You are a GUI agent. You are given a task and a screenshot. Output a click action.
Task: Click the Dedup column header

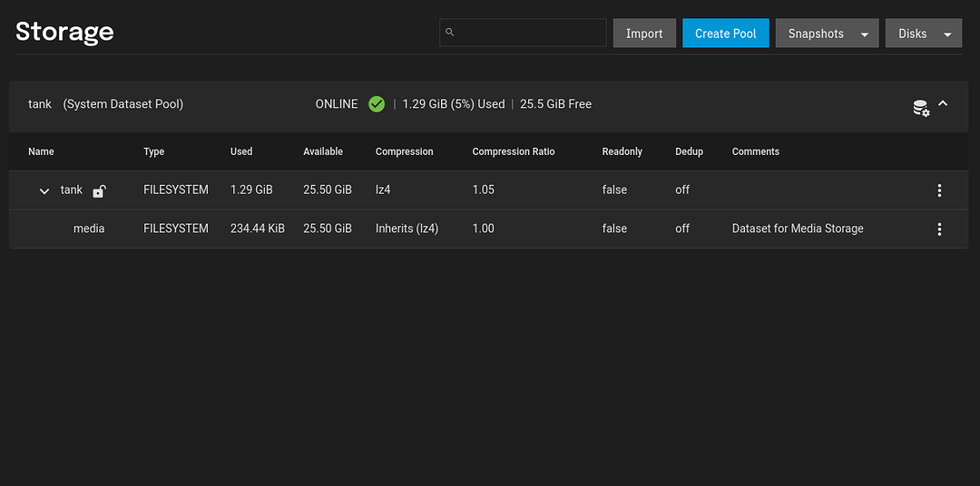point(689,151)
